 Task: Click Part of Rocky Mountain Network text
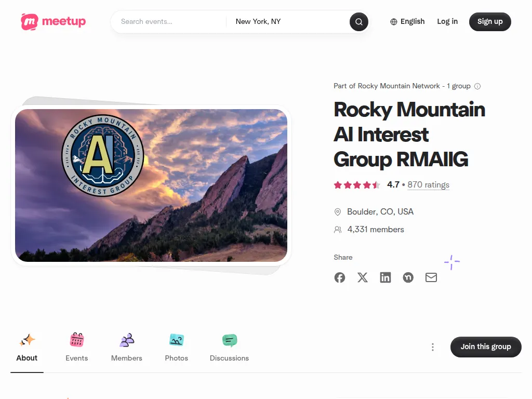(402, 86)
